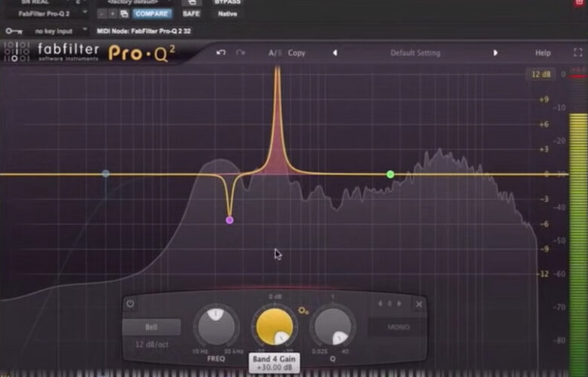This screenshot has width=588, height=377.
Task: Click the Native format button
Action: (x=227, y=14)
